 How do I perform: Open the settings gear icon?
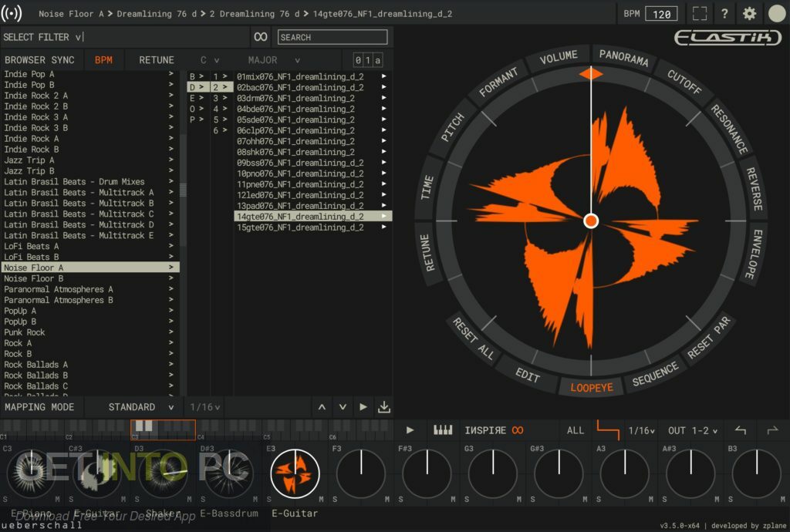point(749,14)
